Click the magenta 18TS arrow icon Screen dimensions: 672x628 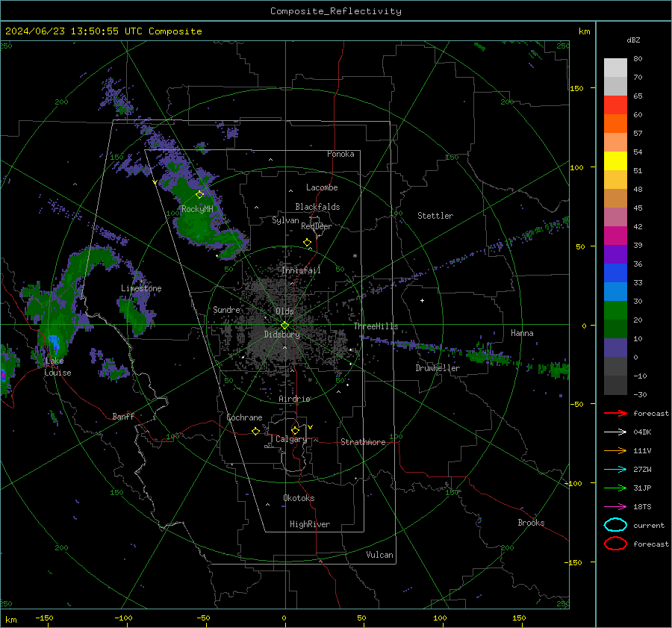(x=615, y=507)
